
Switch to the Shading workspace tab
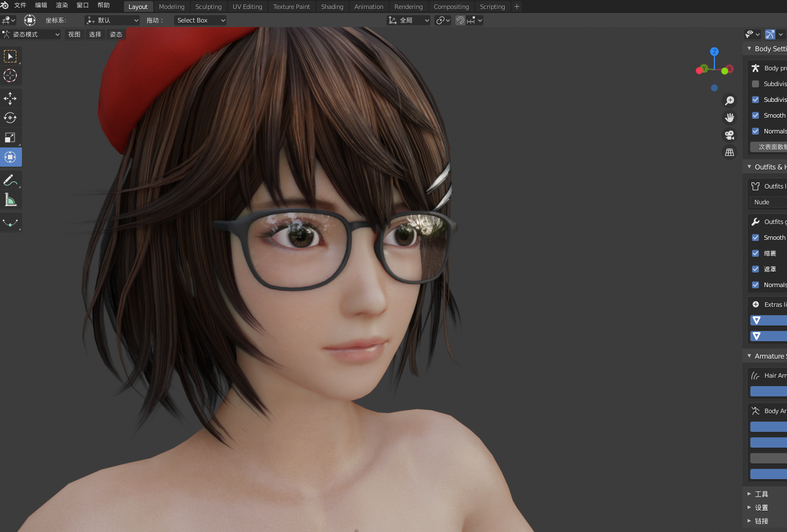(x=332, y=7)
